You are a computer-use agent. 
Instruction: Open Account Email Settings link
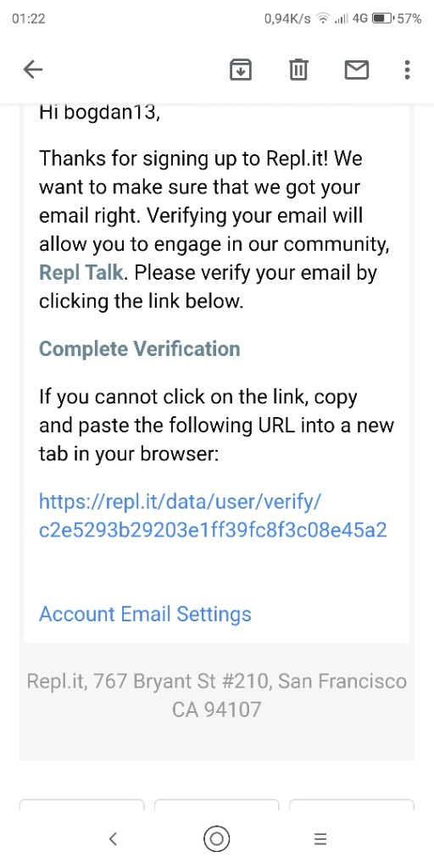pos(145,614)
